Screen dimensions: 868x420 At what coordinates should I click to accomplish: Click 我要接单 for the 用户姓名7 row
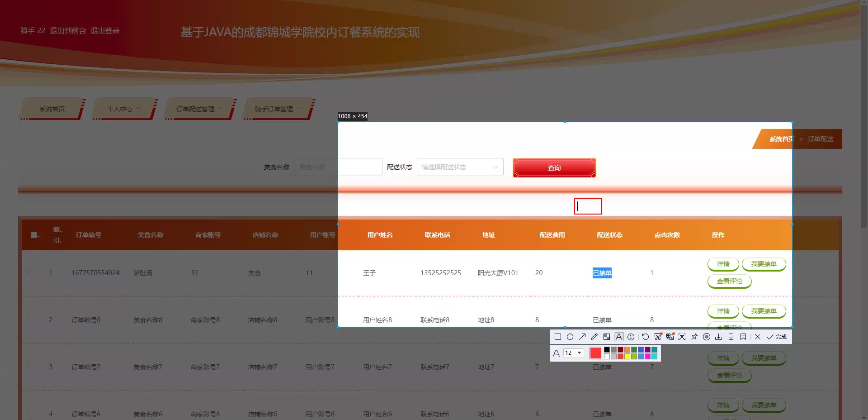(x=764, y=358)
